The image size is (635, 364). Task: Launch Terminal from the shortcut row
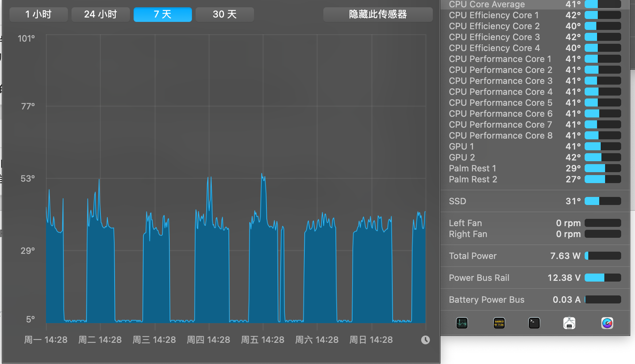point(534,323)
